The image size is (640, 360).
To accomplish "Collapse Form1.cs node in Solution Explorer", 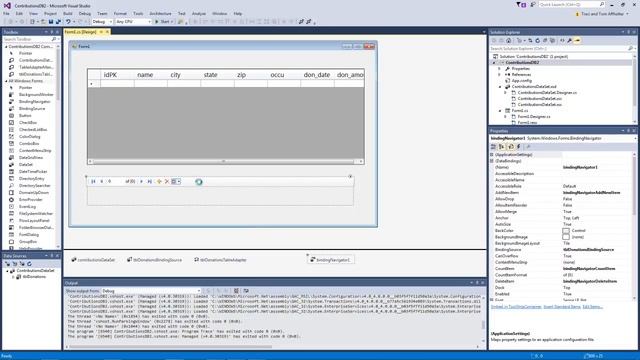I will (x=500, y=111).
